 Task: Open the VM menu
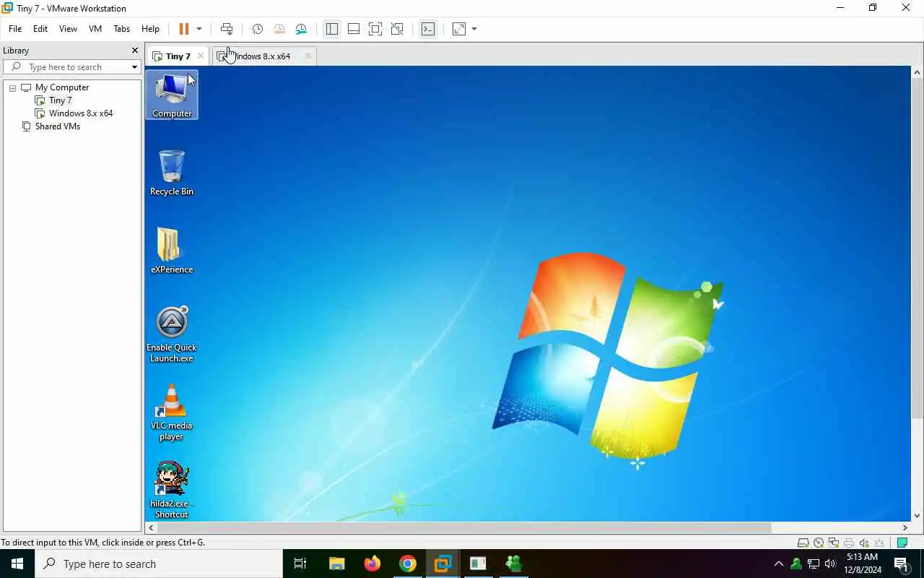pos(95,29)
